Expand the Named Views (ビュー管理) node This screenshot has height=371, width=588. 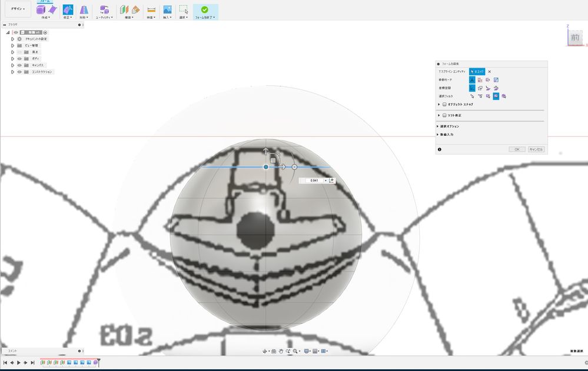click(x=12, y=45)
